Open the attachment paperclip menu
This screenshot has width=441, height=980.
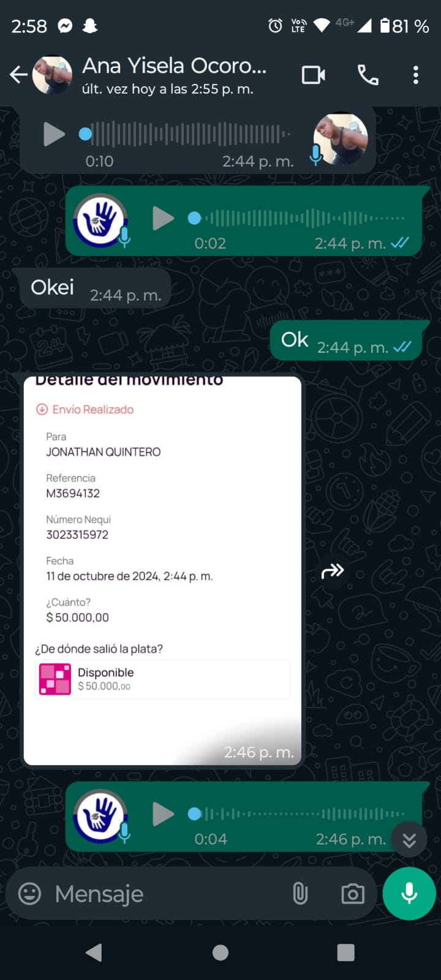point(300,894)
